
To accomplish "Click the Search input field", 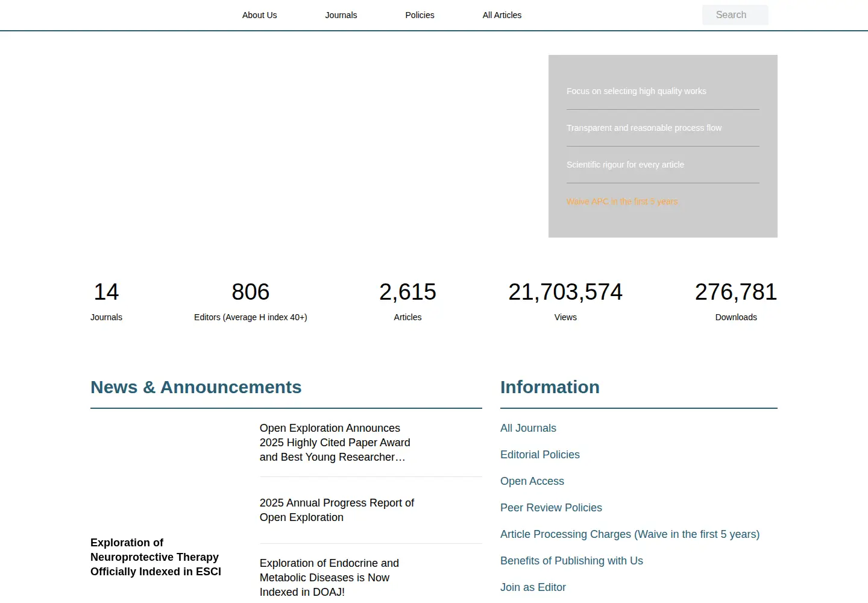I will pyautogui.click(x=735, y=15).
